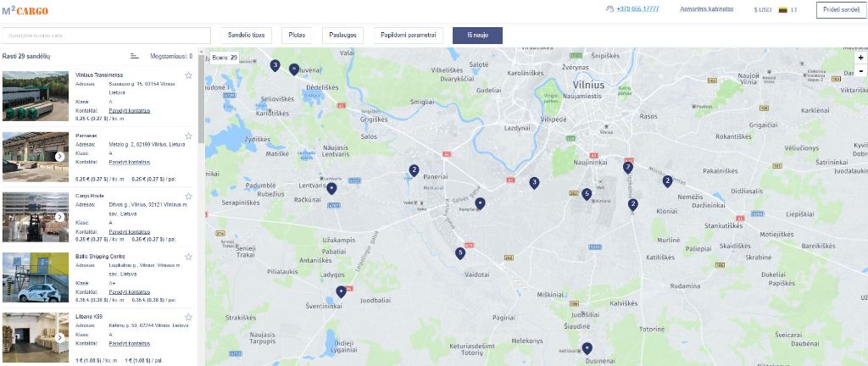Viewport: 868px width, 366px height.
Task: Click the Pridėti sandėlį button
Action: [842, 10]
